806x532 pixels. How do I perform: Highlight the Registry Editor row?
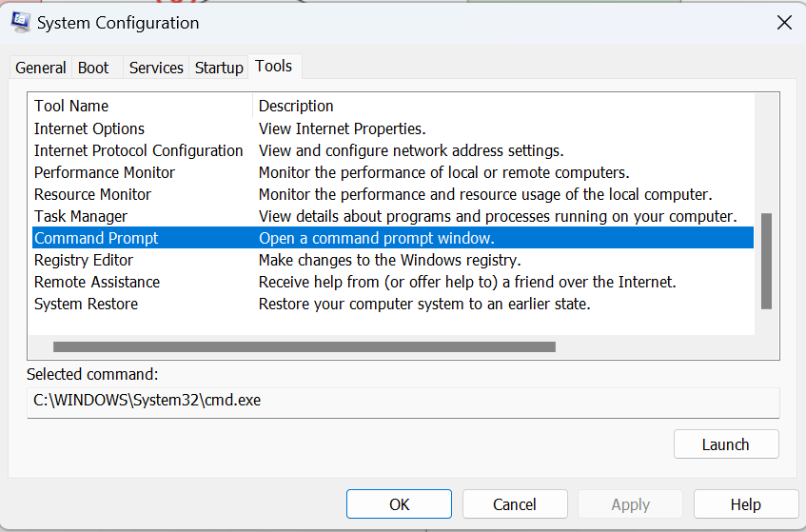tap(84, 260)
